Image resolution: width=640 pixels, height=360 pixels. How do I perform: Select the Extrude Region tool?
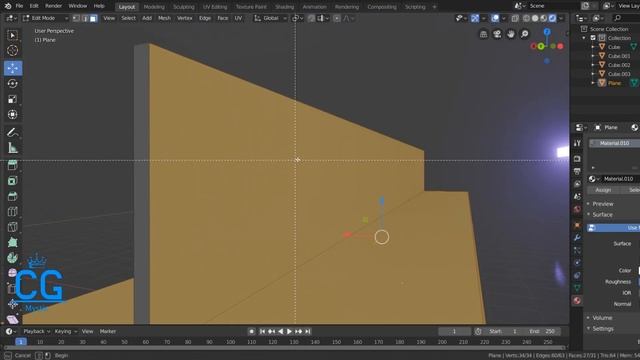13,165
